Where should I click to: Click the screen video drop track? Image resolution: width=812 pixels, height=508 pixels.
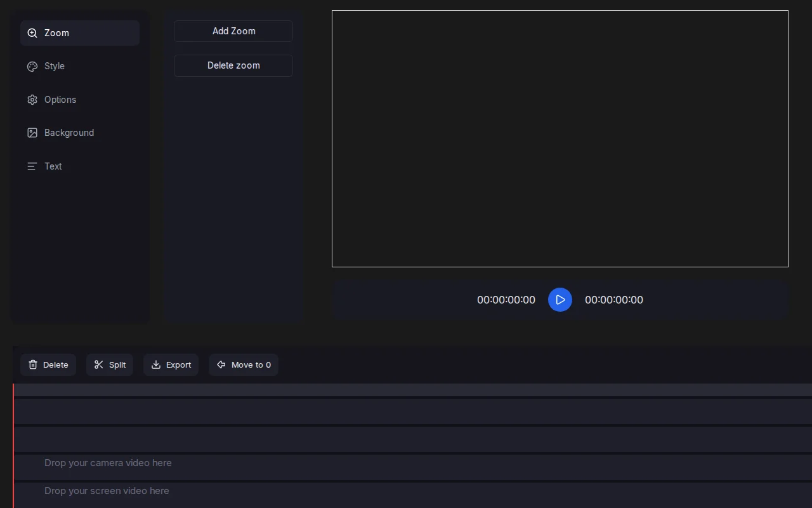[x=412, y=495]
